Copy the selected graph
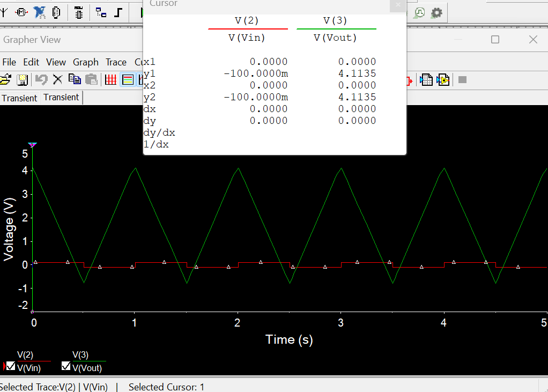This screenshot has height=392, width=548. pyautogui.click(x=75, y=79)
